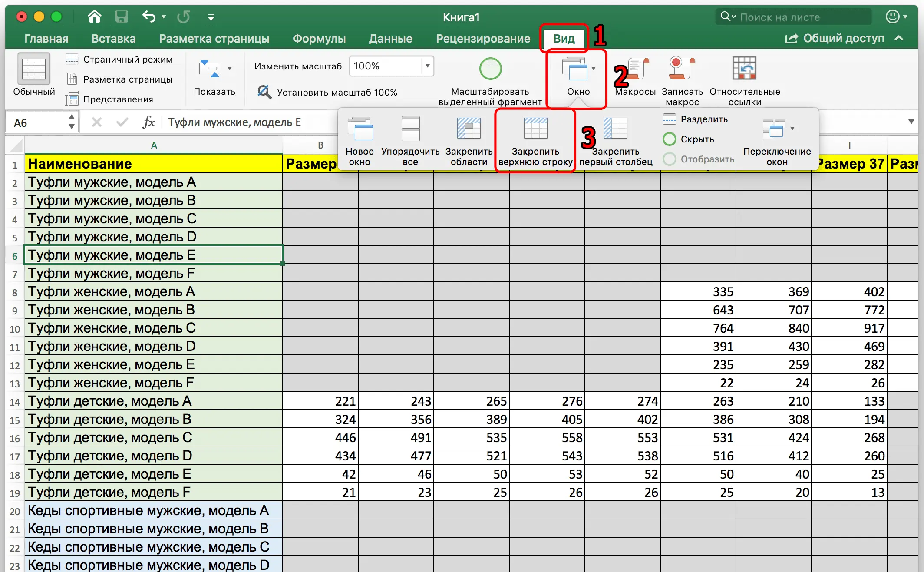Switch to Разметка страницы tab
The image size is (924, 572).
coord(214,39)
